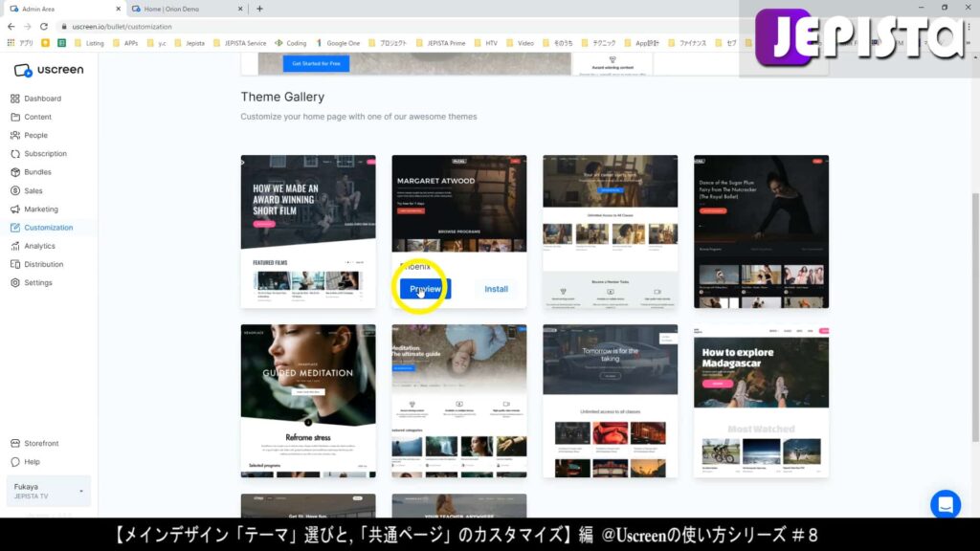Open the Coding bookmark

point(291,43)
